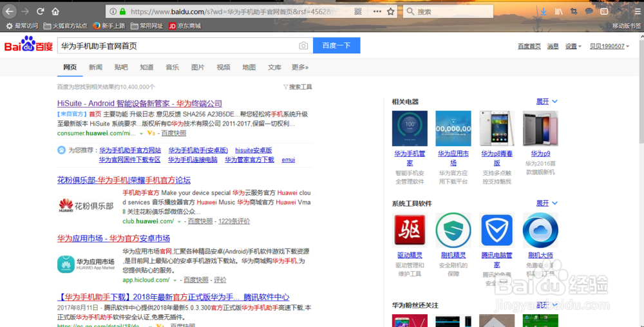The height and width of the screenshot is (327, 644).
Task: Open the Firefox hamburger menu
Action: (638, 12)
